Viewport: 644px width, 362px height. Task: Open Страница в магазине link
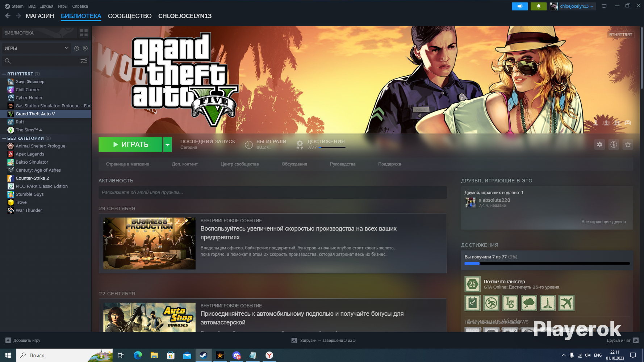pyautogui.click(x=127, y=164)
